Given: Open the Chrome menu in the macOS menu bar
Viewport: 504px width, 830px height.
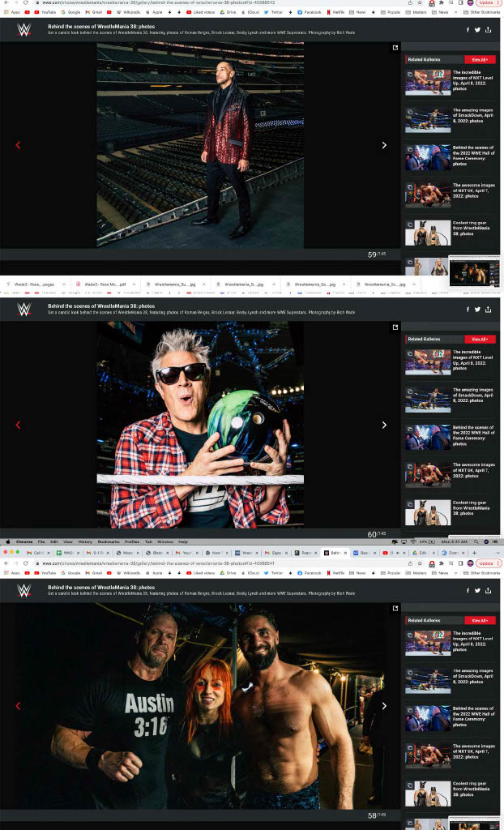Looking at the screenshot, I should pyautogui.click(x=23, y=542).
